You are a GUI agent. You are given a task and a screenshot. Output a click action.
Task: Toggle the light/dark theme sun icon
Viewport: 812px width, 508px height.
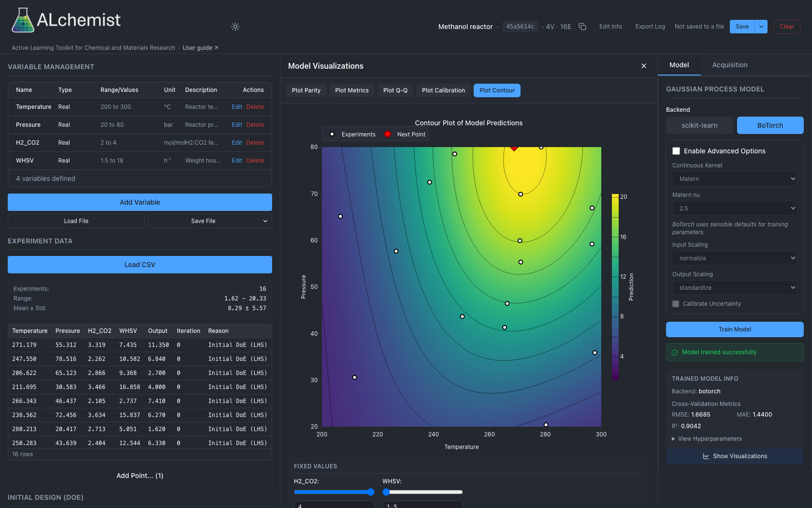[235, 27]
